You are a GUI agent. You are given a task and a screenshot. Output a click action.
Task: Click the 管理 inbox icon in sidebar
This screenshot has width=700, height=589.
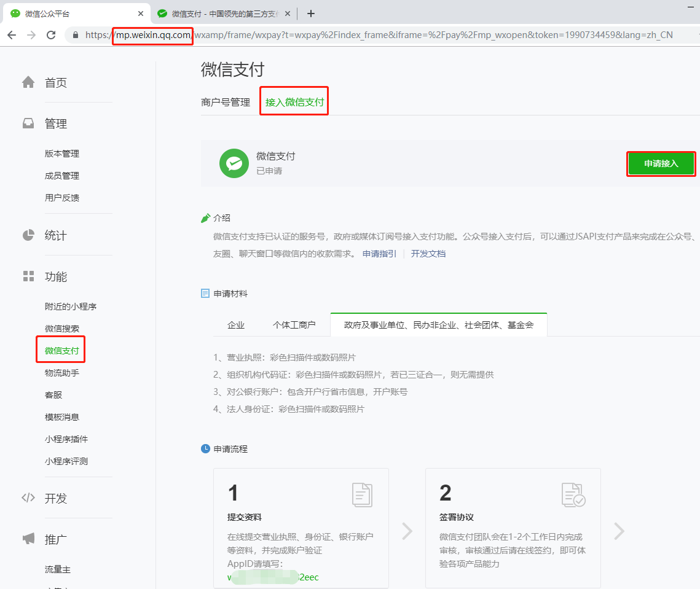click(28, 123)
